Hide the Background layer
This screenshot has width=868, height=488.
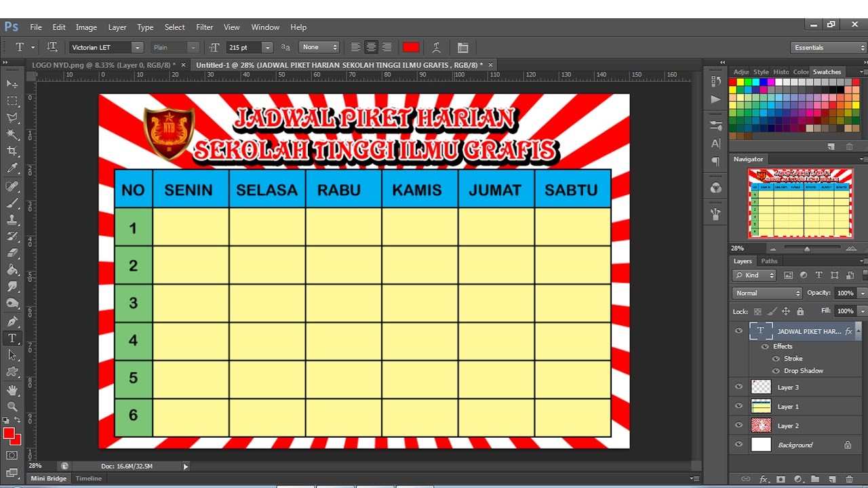pyautogui.click(x=739, y=445)
